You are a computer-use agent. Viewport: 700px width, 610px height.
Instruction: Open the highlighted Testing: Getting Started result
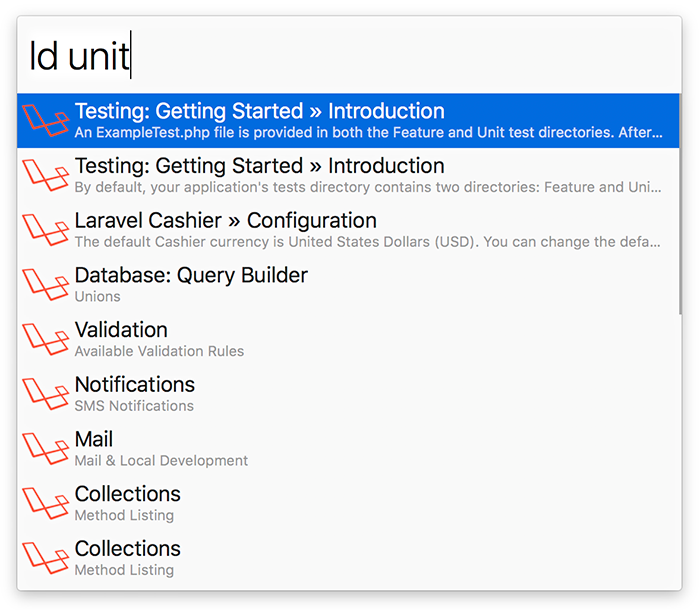click(348, 121)
